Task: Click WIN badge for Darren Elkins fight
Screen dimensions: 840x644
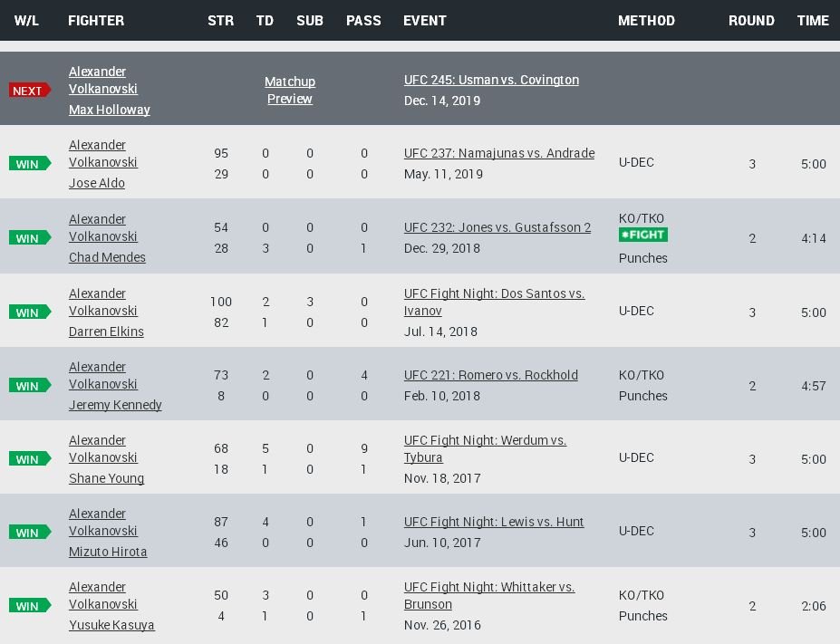Action: 29,312
